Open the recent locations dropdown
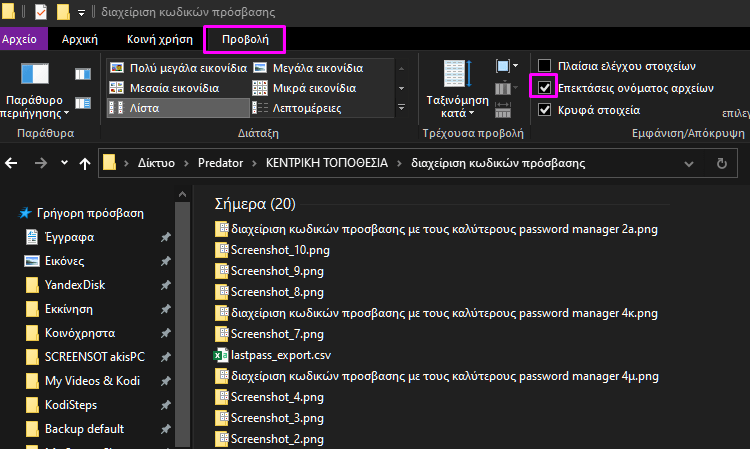 pyautogui.click(x=64, y=163)
